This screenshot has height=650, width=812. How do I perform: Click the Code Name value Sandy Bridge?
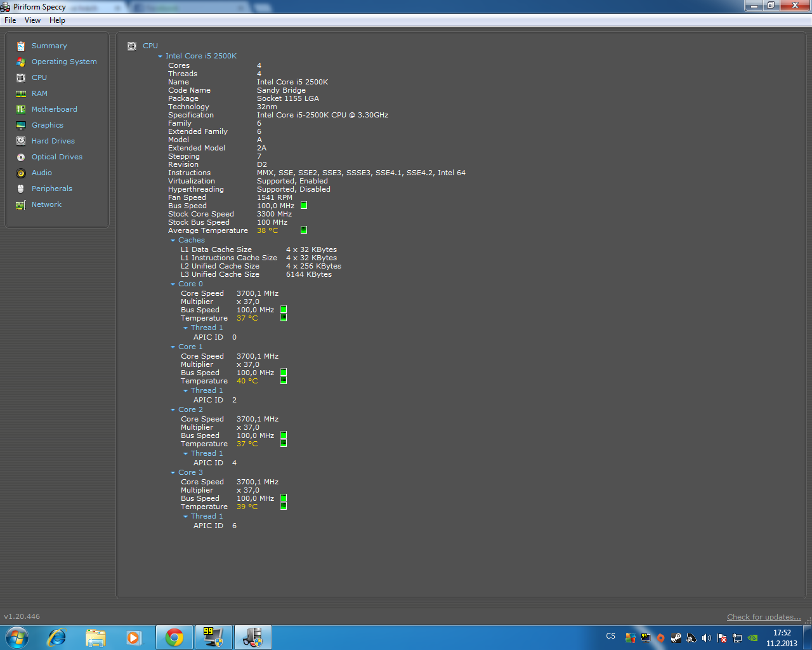[281, 90]
